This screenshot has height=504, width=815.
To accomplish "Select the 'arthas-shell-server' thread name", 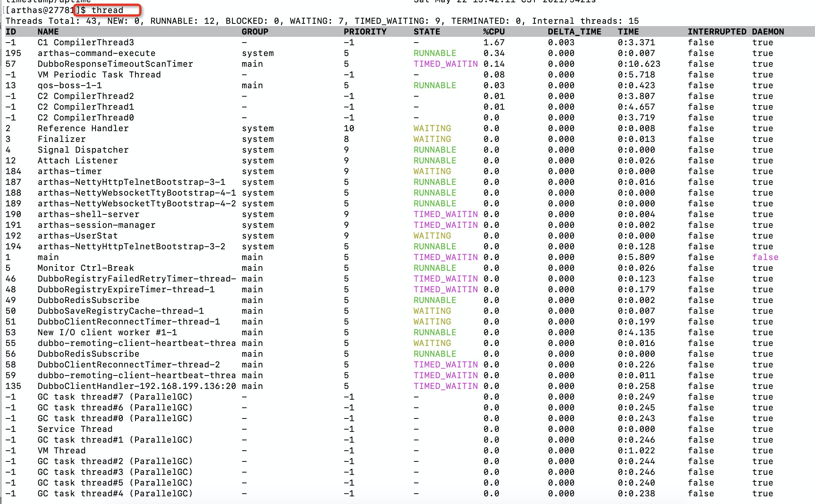I will 88,214.
